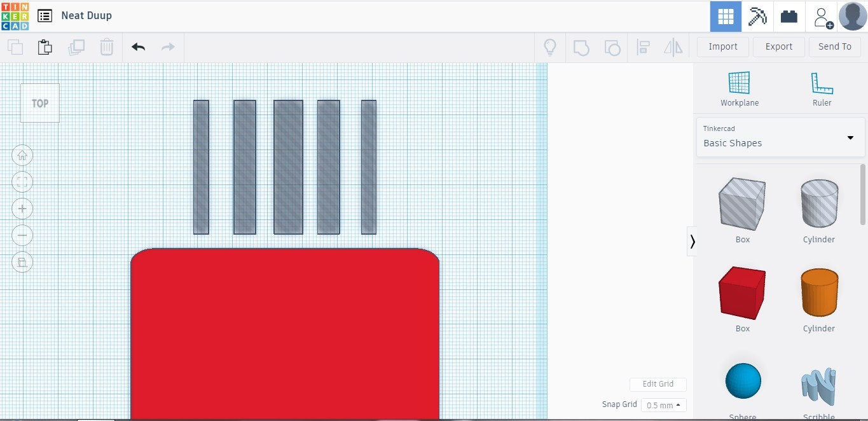Click the design name Neat Duup
This screenshot has width=868, height=421.
pos(86,16)
